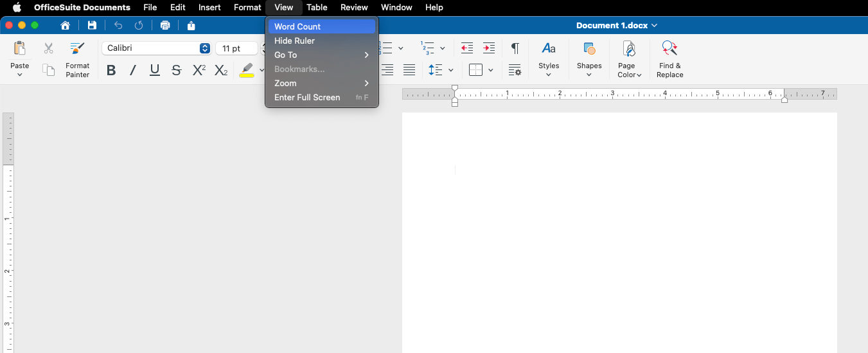Click the yellow text highlight color

click(x=247, y=71)
